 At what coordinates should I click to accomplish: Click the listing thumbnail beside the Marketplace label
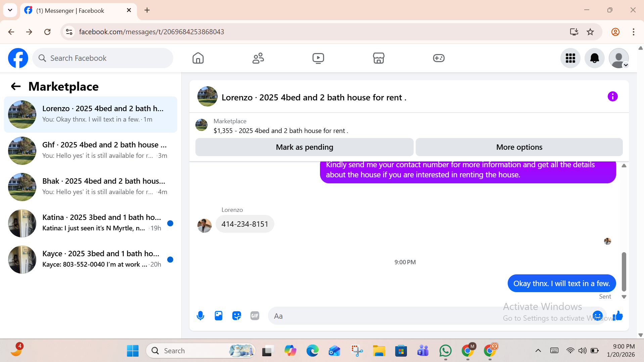[201, 125]
